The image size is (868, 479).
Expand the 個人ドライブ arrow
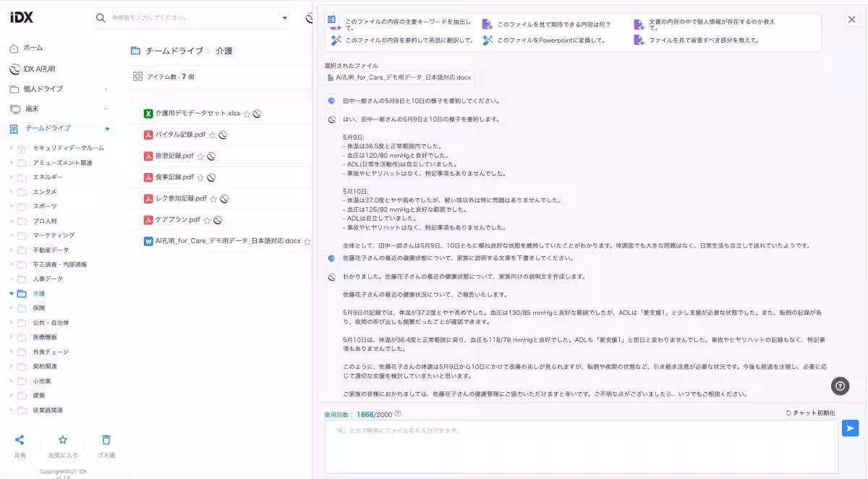pos(106,89)
